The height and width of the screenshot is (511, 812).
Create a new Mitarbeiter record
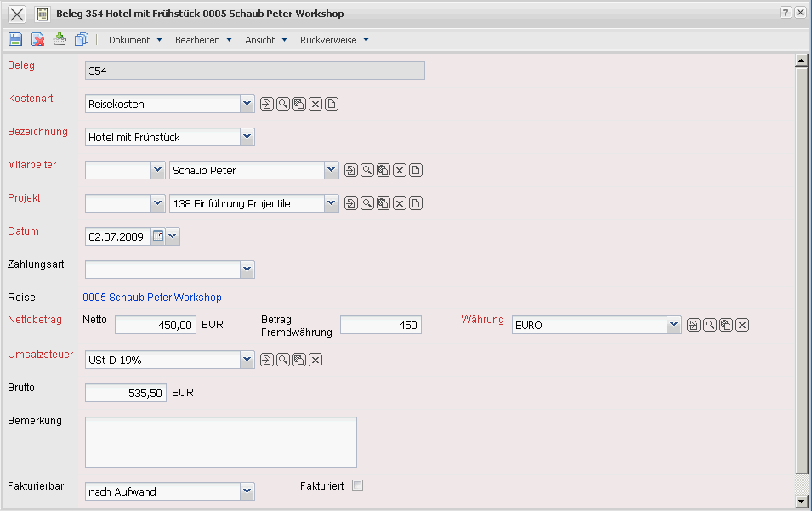(416, 170)
